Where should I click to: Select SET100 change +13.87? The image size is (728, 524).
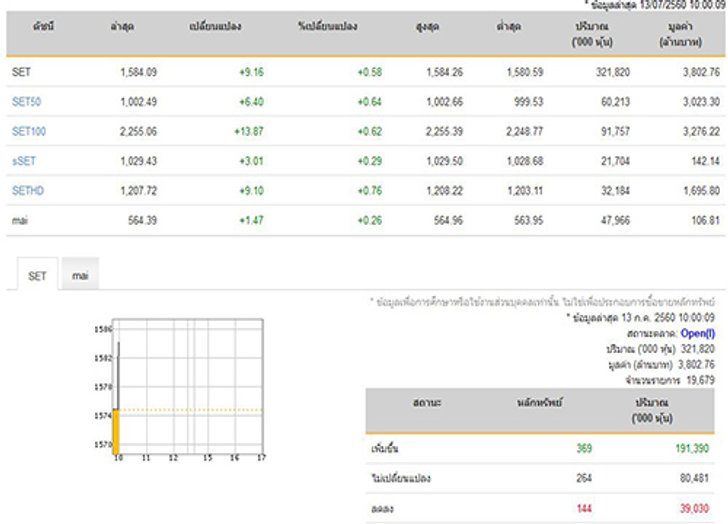248,131
